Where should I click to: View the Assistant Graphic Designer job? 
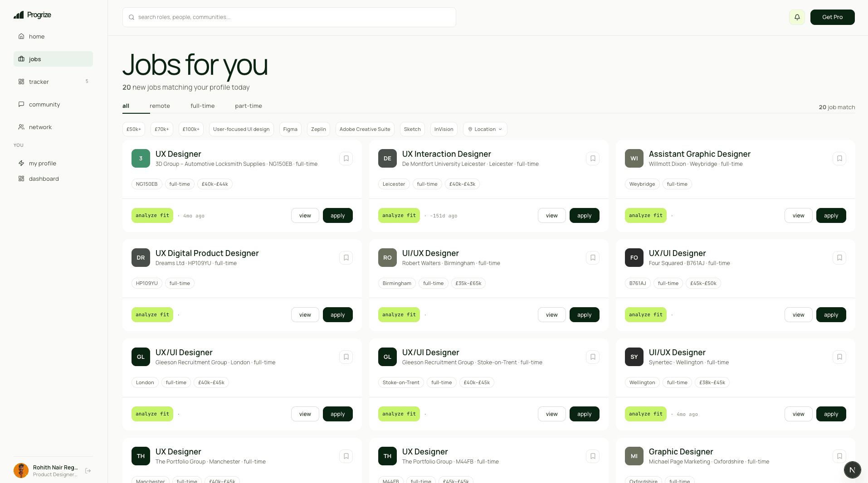798,216
